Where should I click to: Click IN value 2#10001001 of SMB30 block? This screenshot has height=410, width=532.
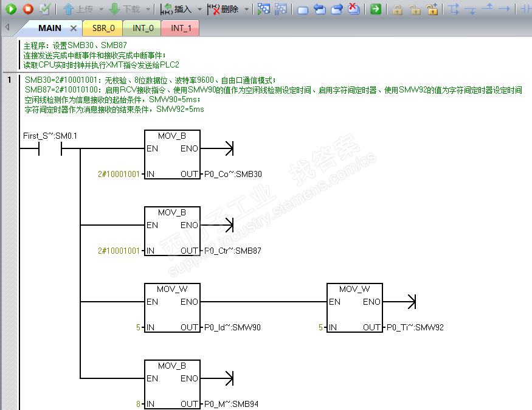pyautogui.click(x=119, y=174)
